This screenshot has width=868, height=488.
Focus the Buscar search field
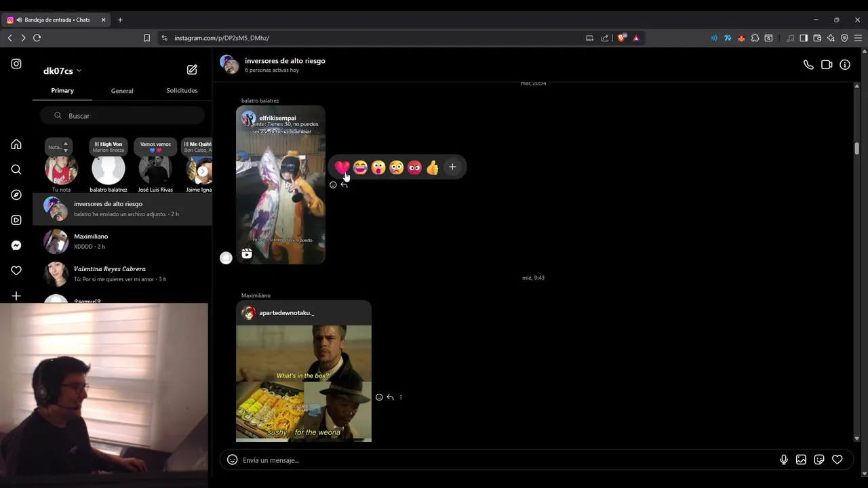[x=122, y=115]
